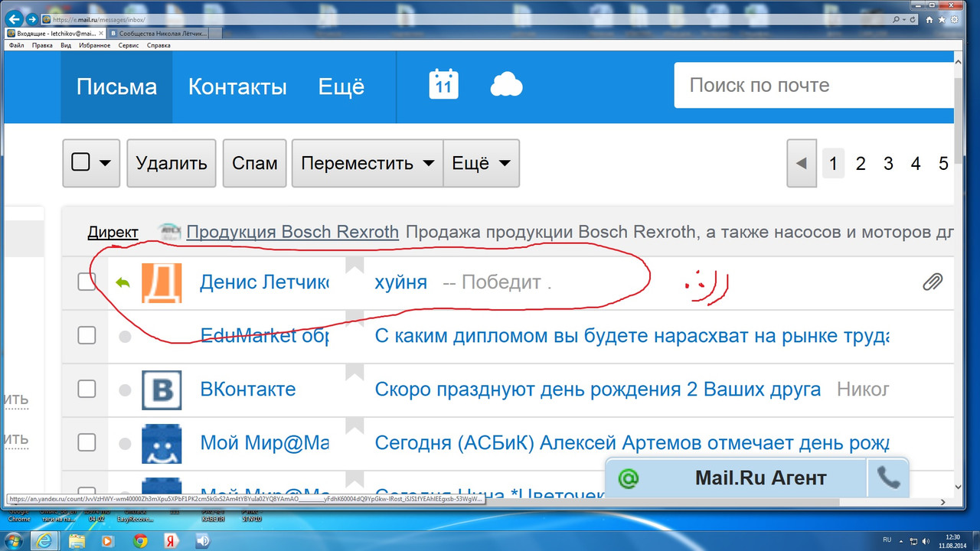Click the orange Д avatar of Денис Летчиков
This screenshot has width=980, height=551.
(162, 282)
